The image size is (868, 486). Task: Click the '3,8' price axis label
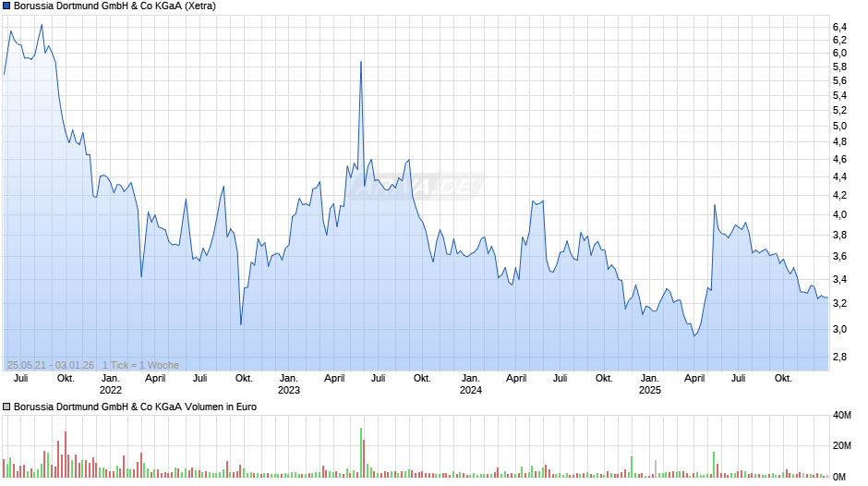(x=839, y=235)
